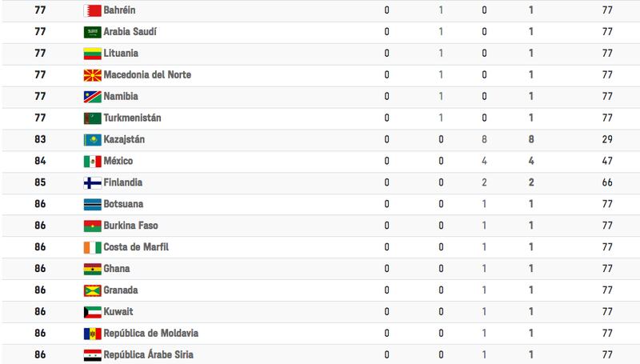Click the Botsuana flag icon
This screenshot has width=640, height=364.
point(92,205)
